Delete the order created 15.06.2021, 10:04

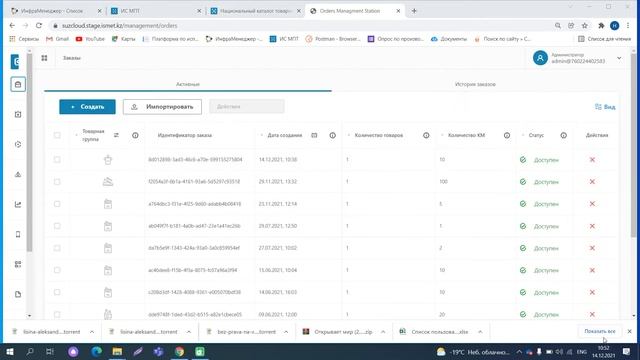(x=592, y=270)
